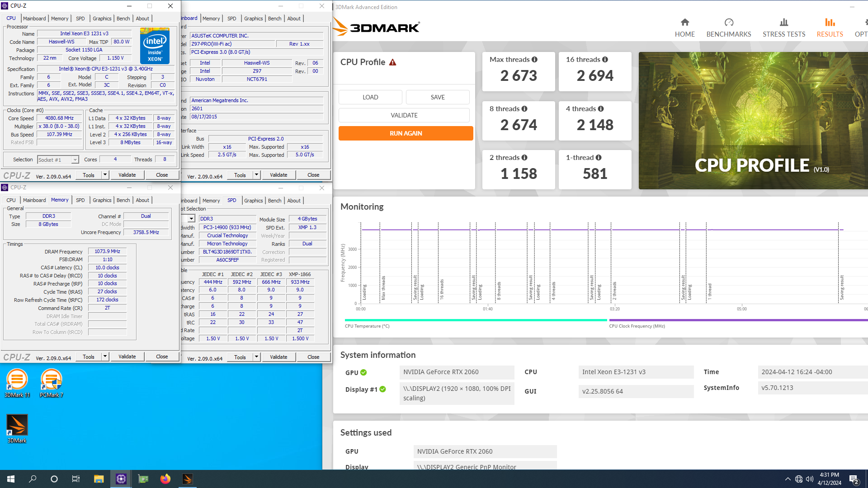Open the PCMark 7 desktop shortcut
868x488 pixels.
[x=51, y=383]
